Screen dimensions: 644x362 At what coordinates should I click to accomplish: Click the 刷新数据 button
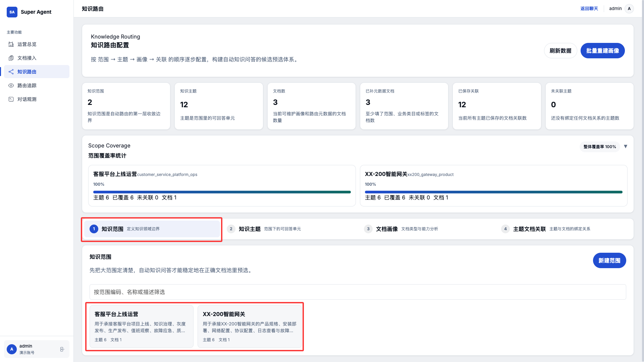560,51
